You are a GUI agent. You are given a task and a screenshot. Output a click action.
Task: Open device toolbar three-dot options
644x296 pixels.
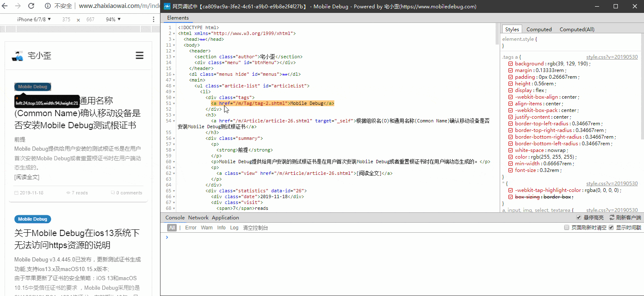tap(154, 20)
